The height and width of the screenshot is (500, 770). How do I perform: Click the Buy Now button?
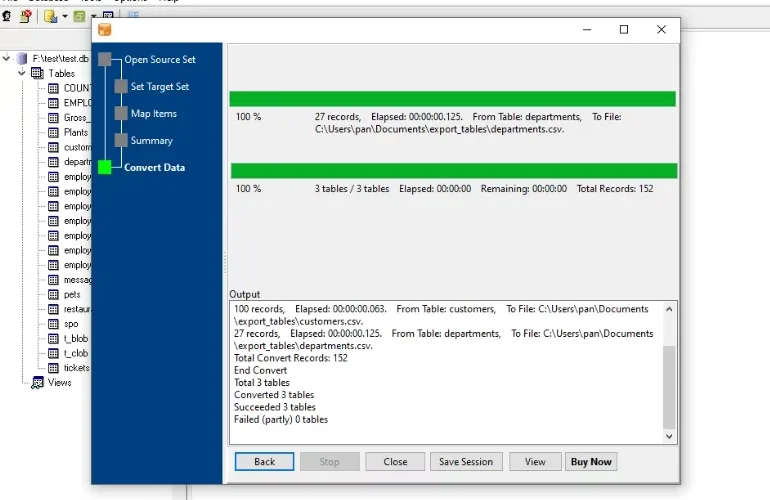click(591, 462)
